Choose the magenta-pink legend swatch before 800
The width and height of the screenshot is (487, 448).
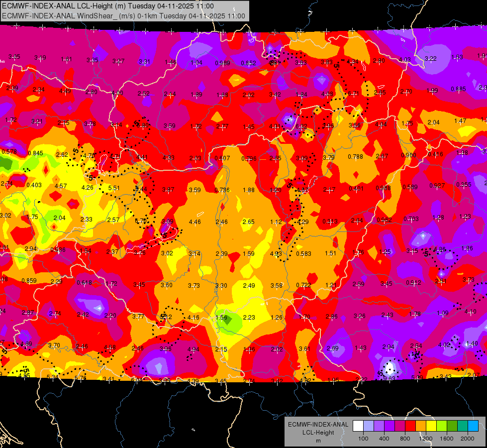(400, 426)
